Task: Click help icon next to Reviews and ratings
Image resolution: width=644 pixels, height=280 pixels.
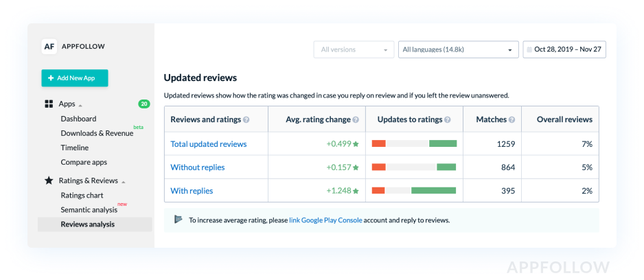Action: point(246,119)
